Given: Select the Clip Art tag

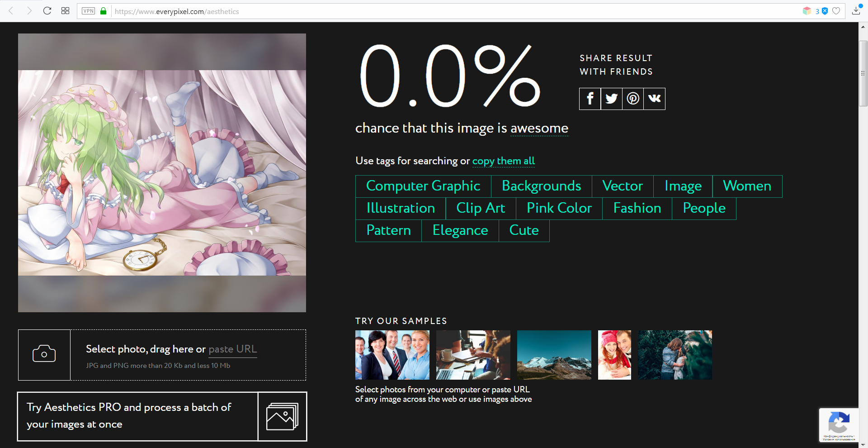Looking at the screenshot, I should point(481,208).
